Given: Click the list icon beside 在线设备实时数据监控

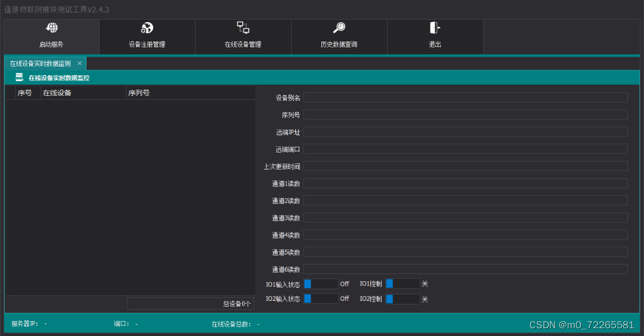Looking at the screenshot, I should coord(19,77).
